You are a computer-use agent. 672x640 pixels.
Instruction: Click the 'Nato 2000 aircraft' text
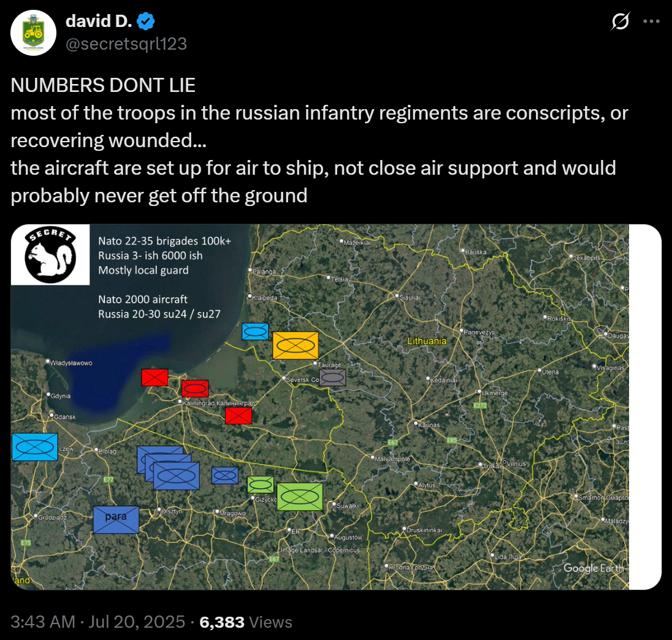143,299
